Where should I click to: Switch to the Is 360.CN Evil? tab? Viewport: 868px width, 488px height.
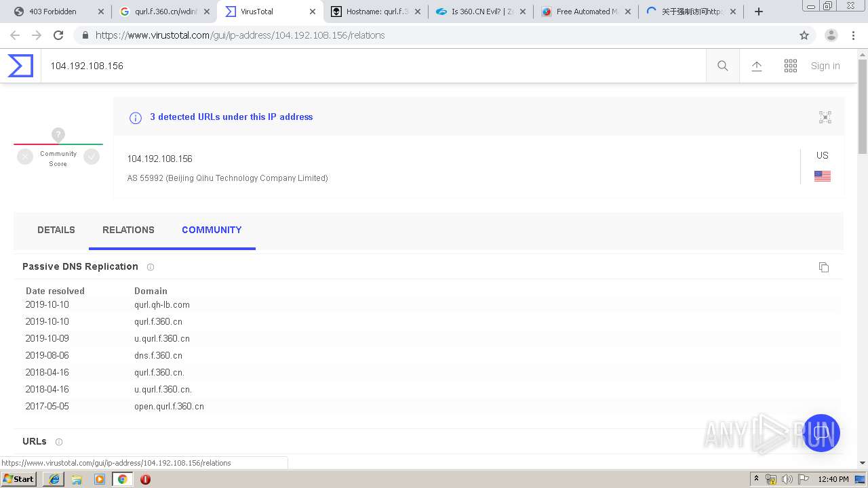pyautogui.click(x=480, y=12)
